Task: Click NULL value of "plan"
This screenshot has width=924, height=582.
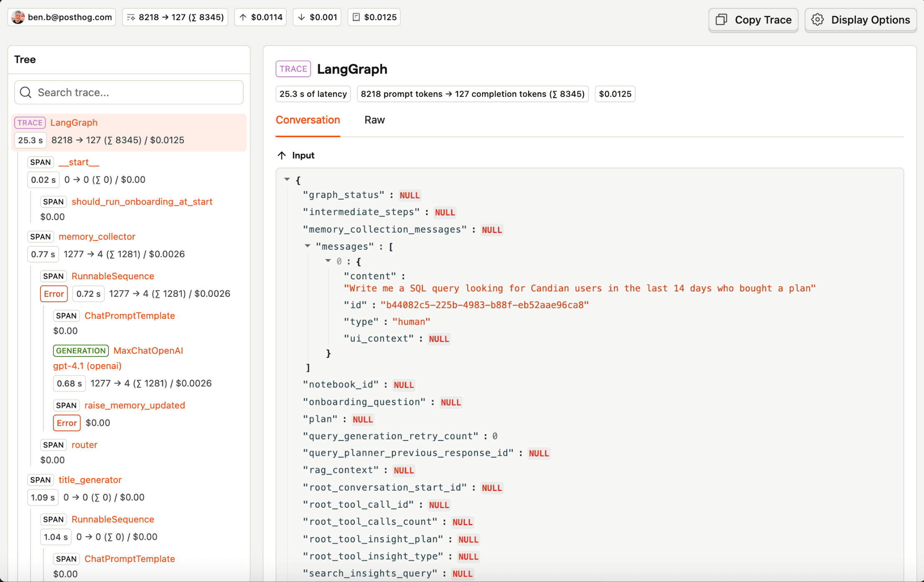Action: coord(363,420)
